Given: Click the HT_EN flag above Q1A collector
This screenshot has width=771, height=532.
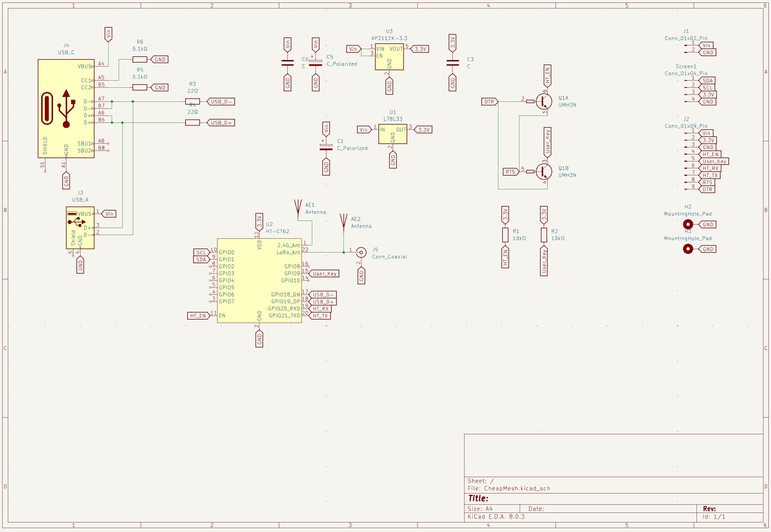Looking at the screenshot, I should click(x=547, y=76).
